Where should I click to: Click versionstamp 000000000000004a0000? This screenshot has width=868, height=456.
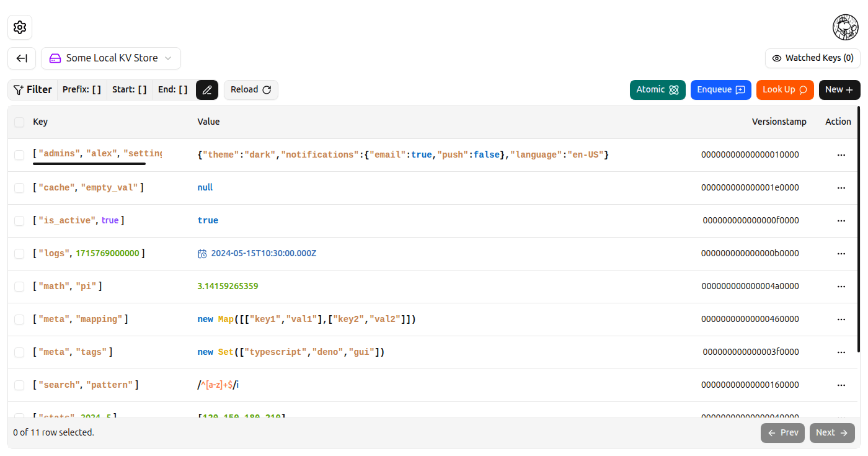750,287
